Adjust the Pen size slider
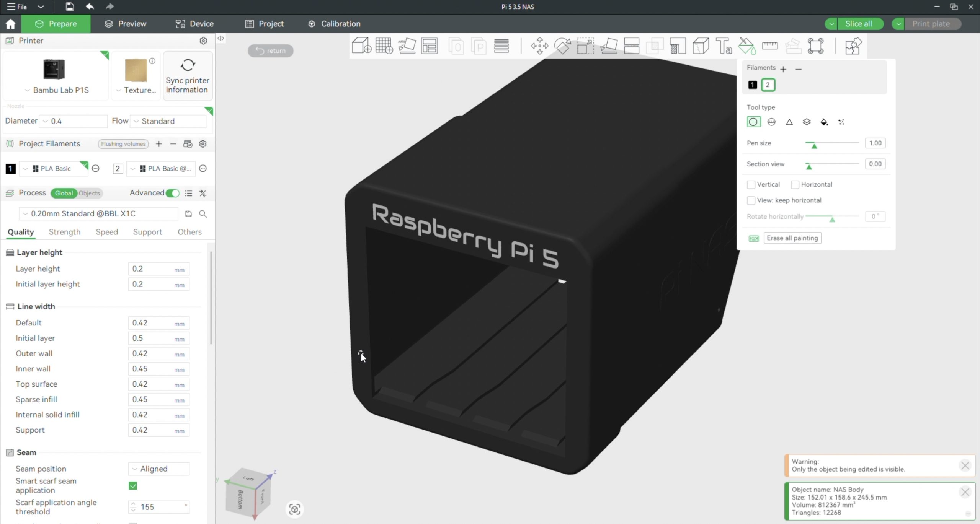Screen dimensions: 980x524 814,145
